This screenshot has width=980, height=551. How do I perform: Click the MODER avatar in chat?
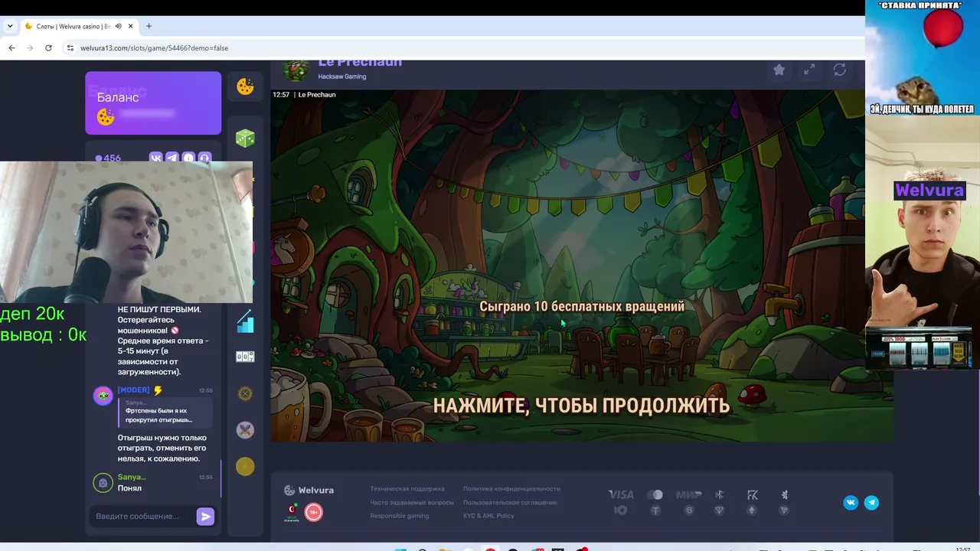[103, 396]
